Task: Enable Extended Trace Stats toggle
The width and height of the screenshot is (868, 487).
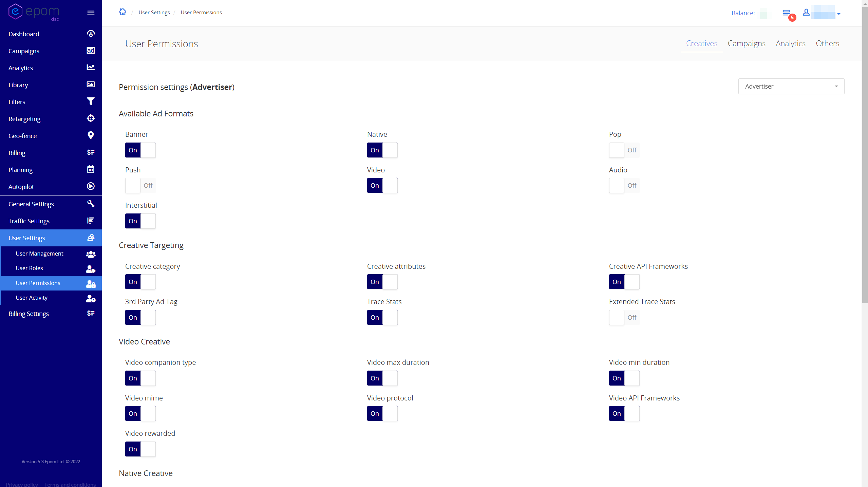Action: pyautogui.click(x=624, y=317)
